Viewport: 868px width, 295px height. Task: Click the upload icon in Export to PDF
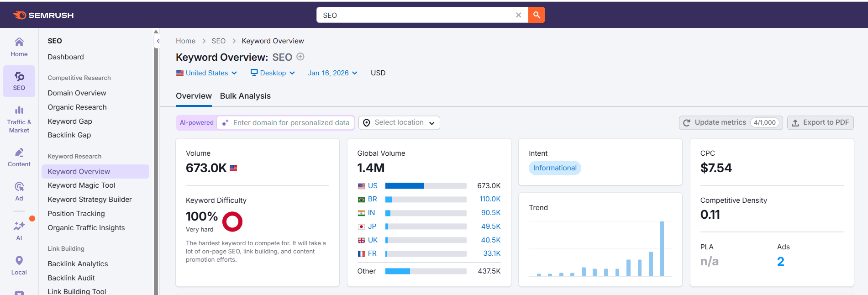pyautogui.click(x=795, y=123)
